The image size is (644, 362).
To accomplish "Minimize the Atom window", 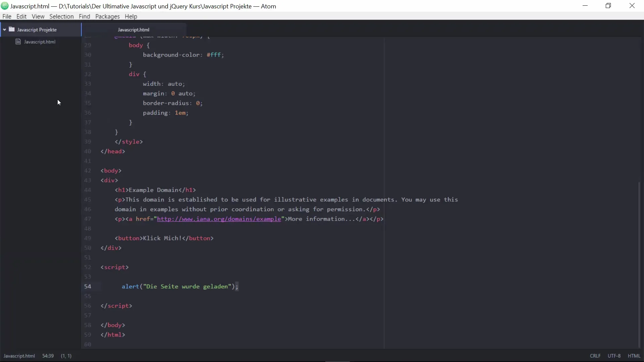I will click(585, 6).
